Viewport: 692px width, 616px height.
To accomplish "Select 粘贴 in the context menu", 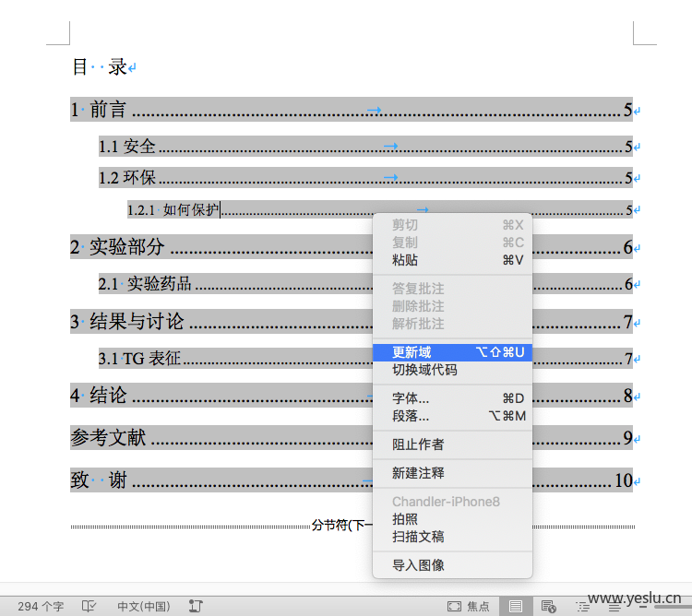I will (x=452, y=260).
